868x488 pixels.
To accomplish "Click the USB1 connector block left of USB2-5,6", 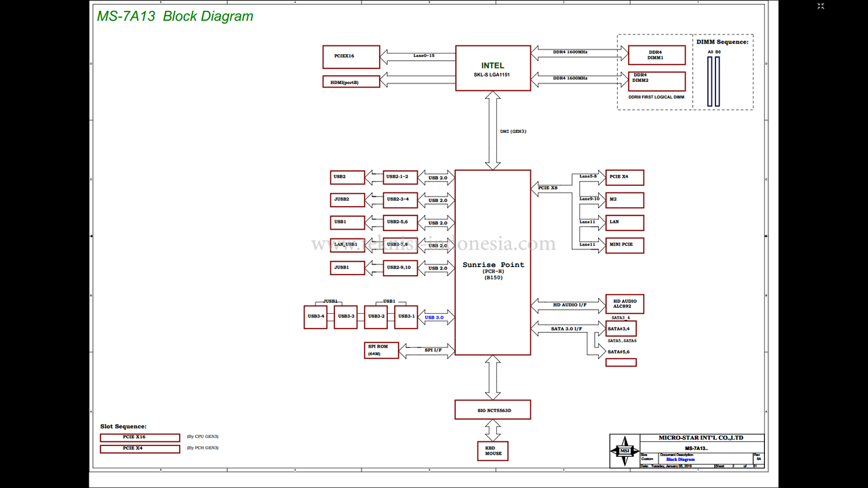I will [x=347, y=222].
